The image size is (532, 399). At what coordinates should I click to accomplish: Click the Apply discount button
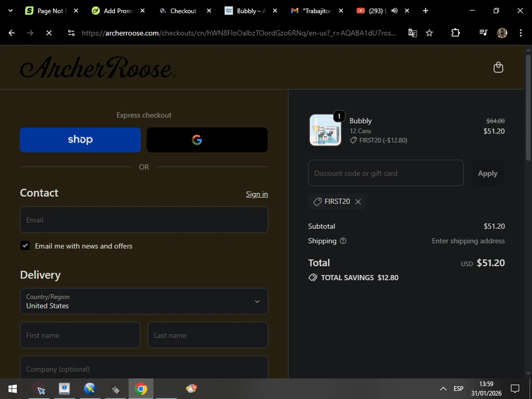[x=488, y=173]
